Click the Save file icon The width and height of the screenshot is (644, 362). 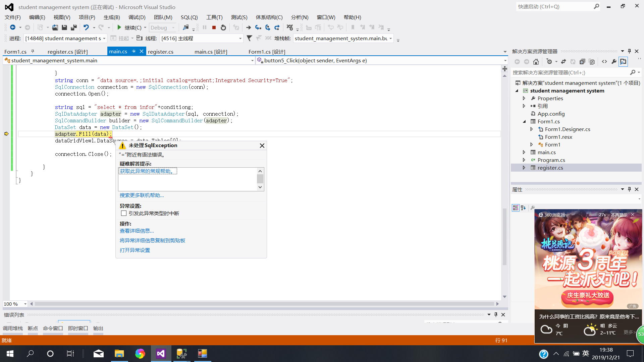[64, 27]
